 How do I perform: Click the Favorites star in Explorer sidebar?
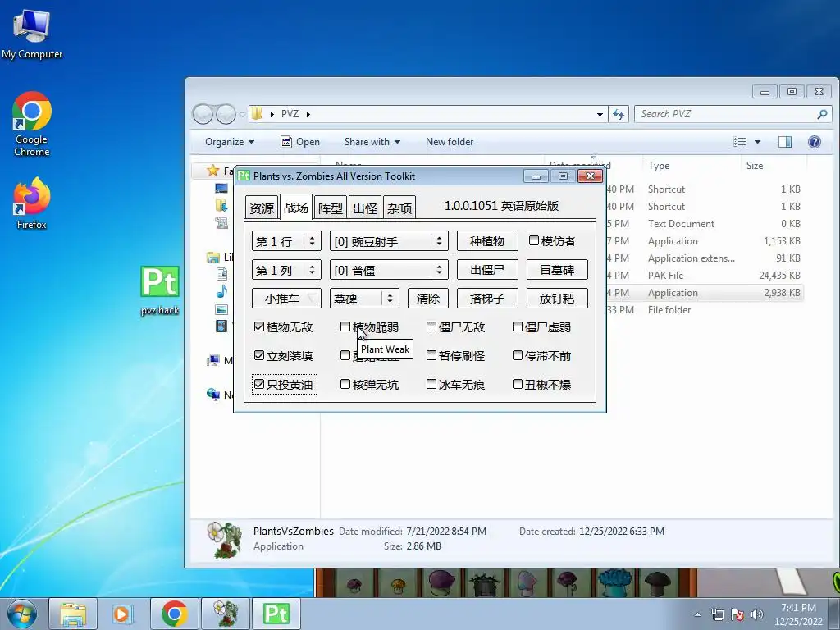[x=213, y=171]
